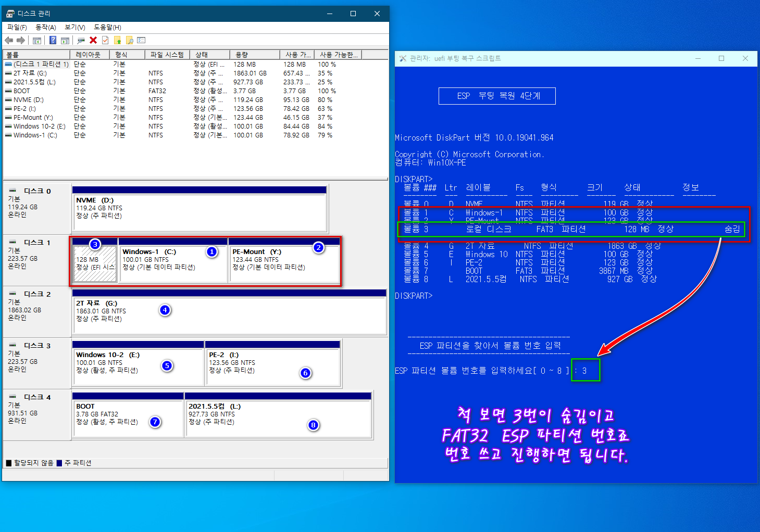The image size is (760, 532).
Task: Click the 927.73 GB capacity cell
Action: point(248,82)
